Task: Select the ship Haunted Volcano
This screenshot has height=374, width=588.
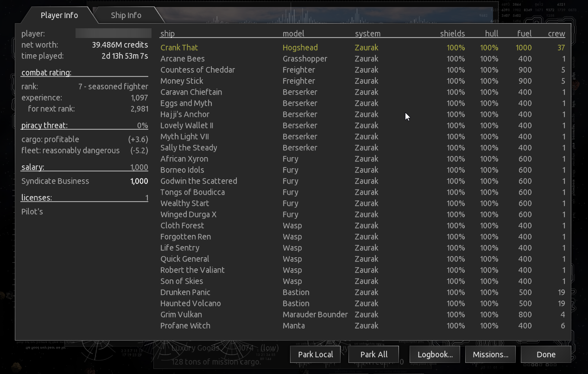Action: (363, 304)
